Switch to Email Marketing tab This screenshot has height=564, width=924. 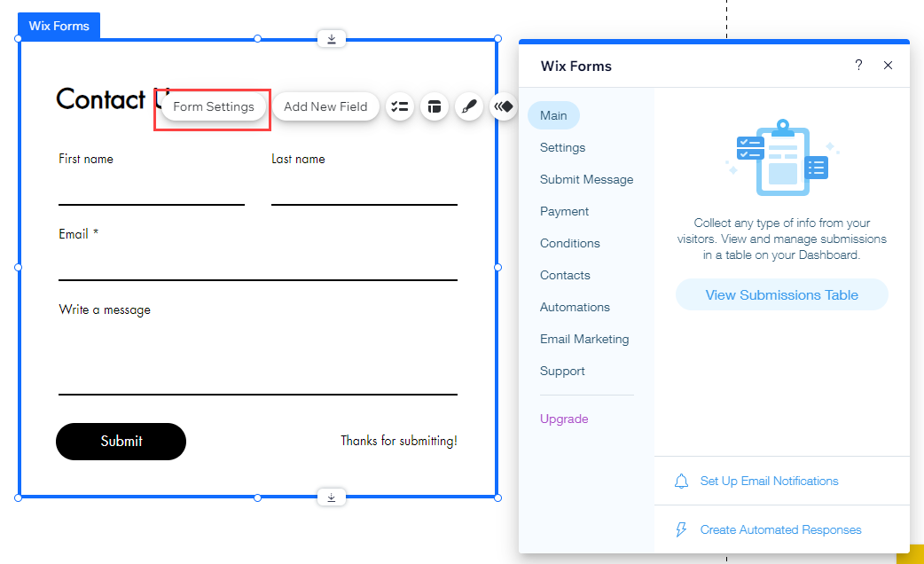(584, 339)
